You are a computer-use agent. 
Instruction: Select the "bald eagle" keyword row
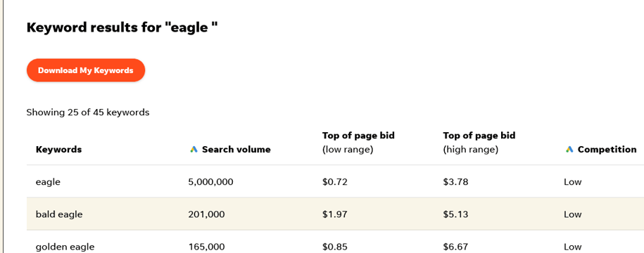point(335,214)
